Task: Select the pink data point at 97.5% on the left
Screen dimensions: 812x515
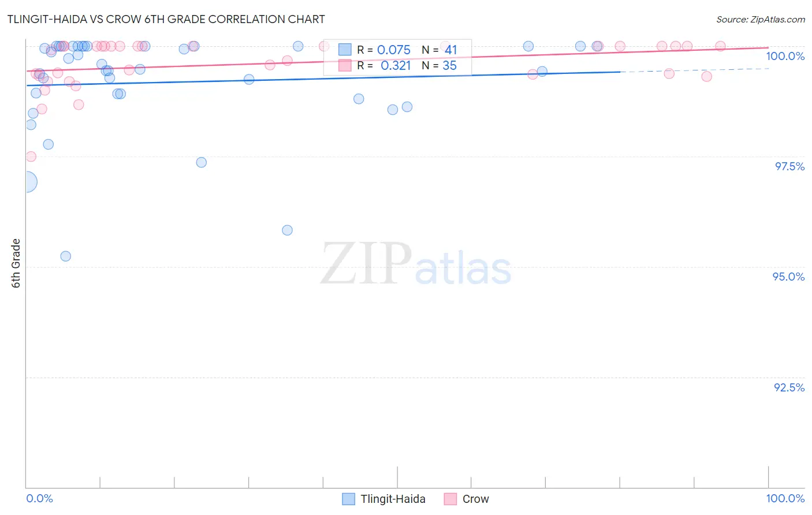Action: (31, 156)
